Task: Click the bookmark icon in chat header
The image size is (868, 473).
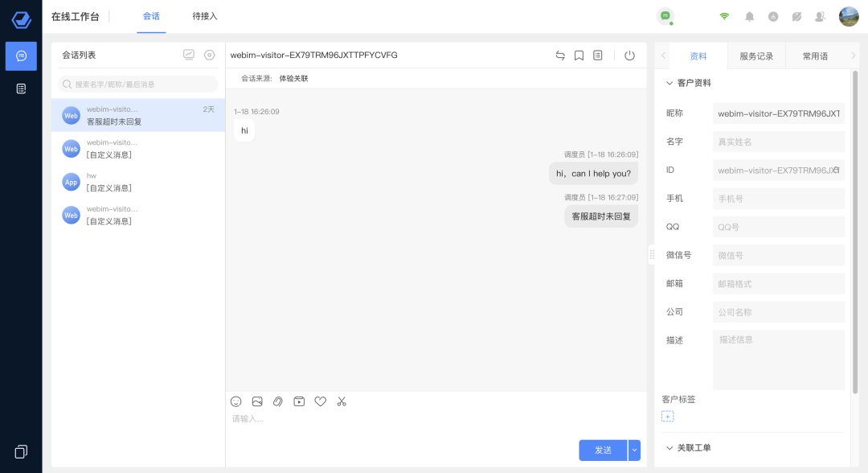Action: click(x=579, y=56)
